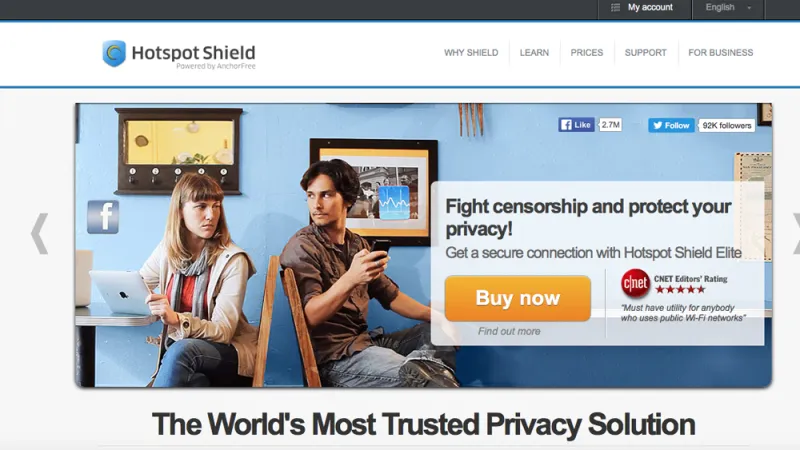Screen dimensions: 800x450
Task: Click the 92K followers count
Action: coord(727,126)
